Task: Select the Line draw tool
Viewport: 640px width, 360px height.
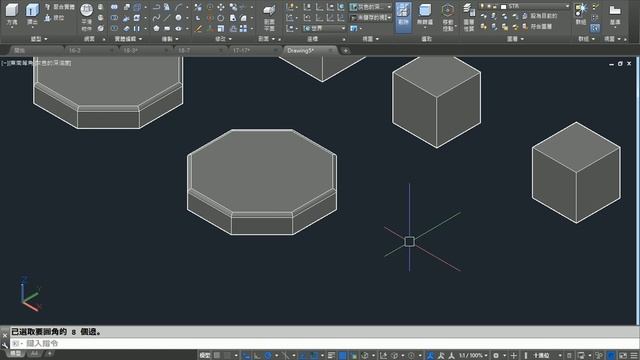Action: pos(167,18)
